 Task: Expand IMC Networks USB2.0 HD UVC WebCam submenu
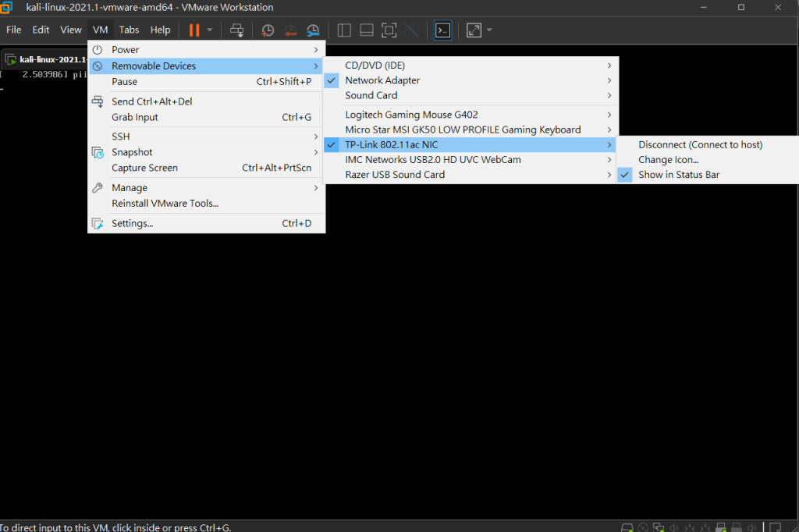tap(471, 159)
